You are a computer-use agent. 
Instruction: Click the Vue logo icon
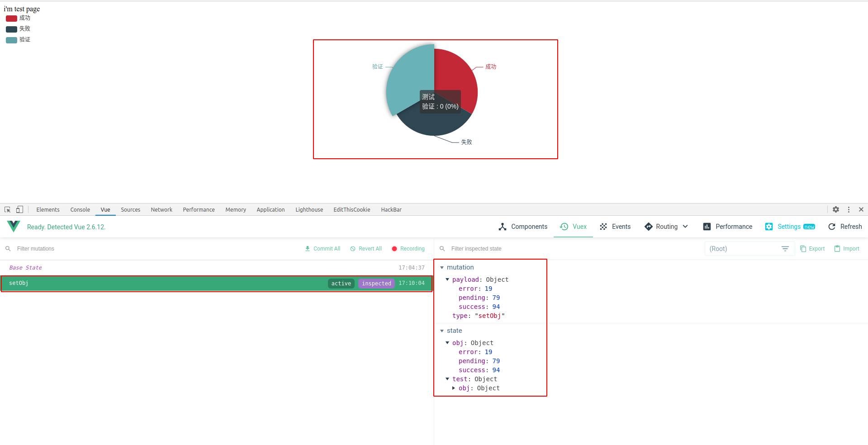pyautogui.click(x=14, y=226)
